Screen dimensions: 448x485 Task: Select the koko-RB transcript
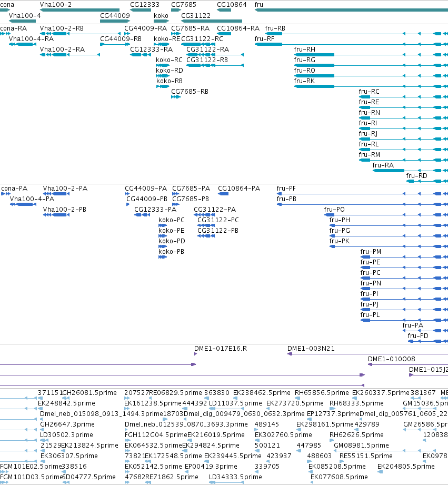pyautogui.click(x=163, y=86)
